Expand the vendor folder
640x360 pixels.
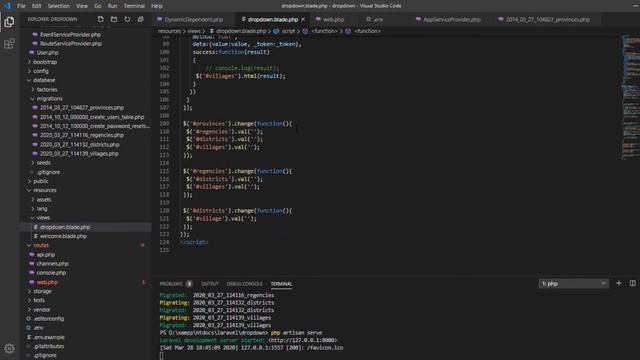pos(42,310)
